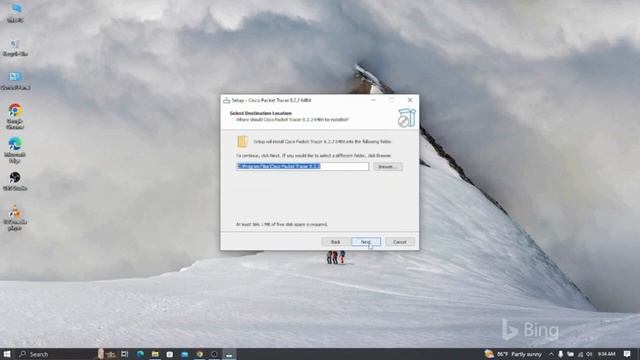Open the Windows Start menu
640x360 pixels.
coord(7,354)
